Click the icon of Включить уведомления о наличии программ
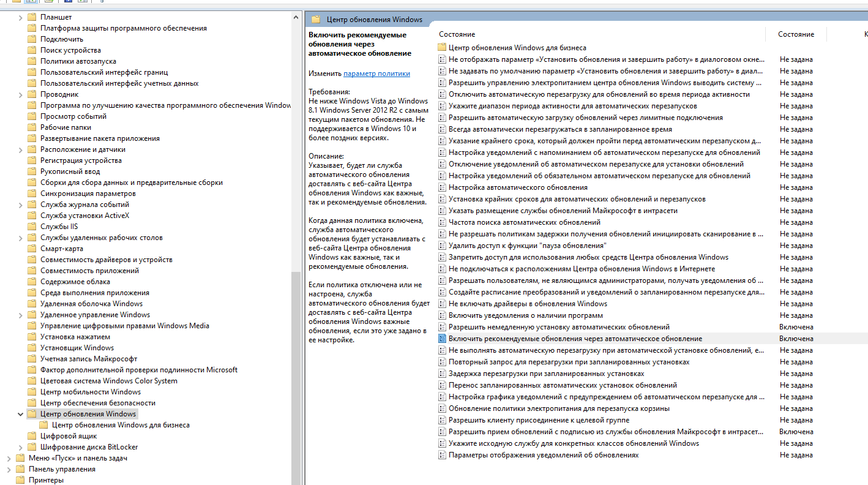The height and width of the screenshot is (485, 868). 442,315
